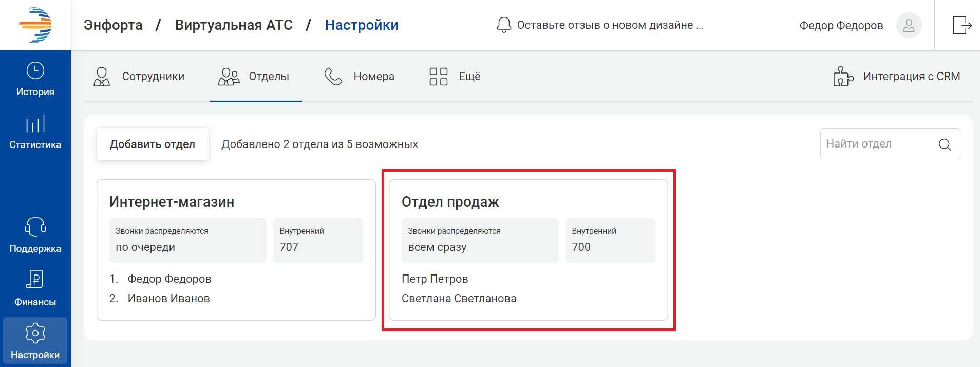The width and height of the screenshot is (980, 367).
Task: Switch to the Сотрудники tab
Action: 139,77
